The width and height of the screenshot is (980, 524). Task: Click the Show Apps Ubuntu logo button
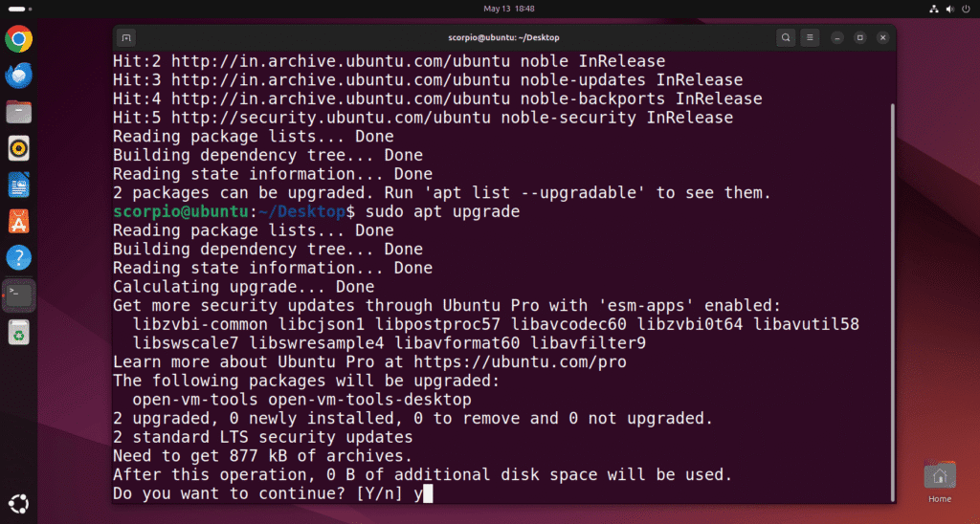[19, 504]
